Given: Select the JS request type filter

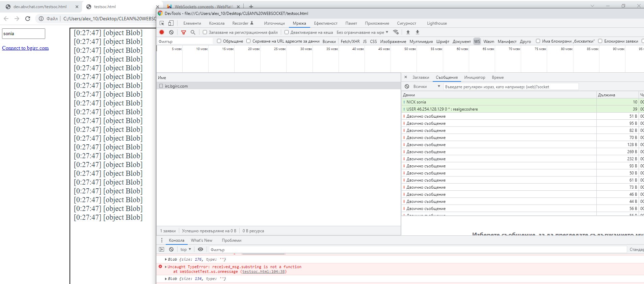Looking at the screenshot, I should pyautogui.click(x=365, y=41).
